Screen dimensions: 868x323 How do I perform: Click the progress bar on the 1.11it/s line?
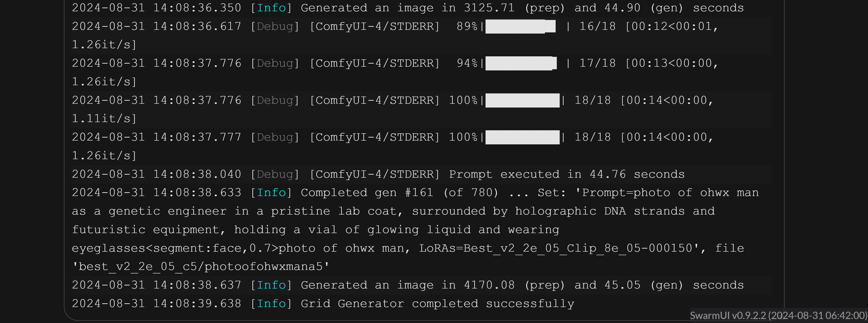(522, 100)
